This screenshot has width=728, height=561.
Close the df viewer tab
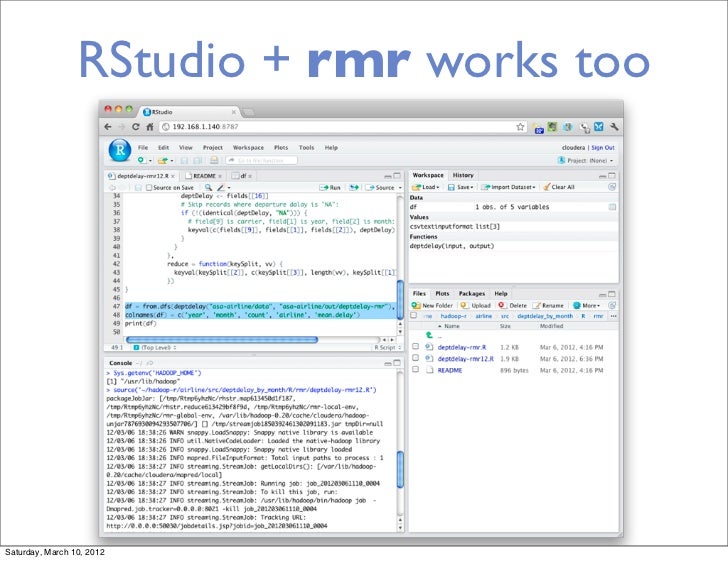[x=250, y=176]
